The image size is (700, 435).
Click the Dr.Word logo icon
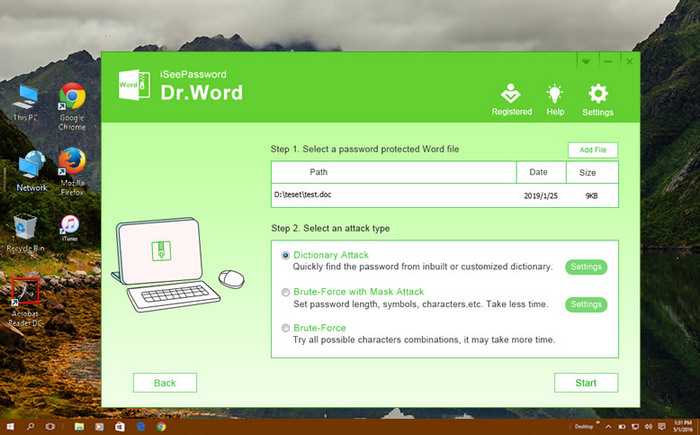pos(134,84)
